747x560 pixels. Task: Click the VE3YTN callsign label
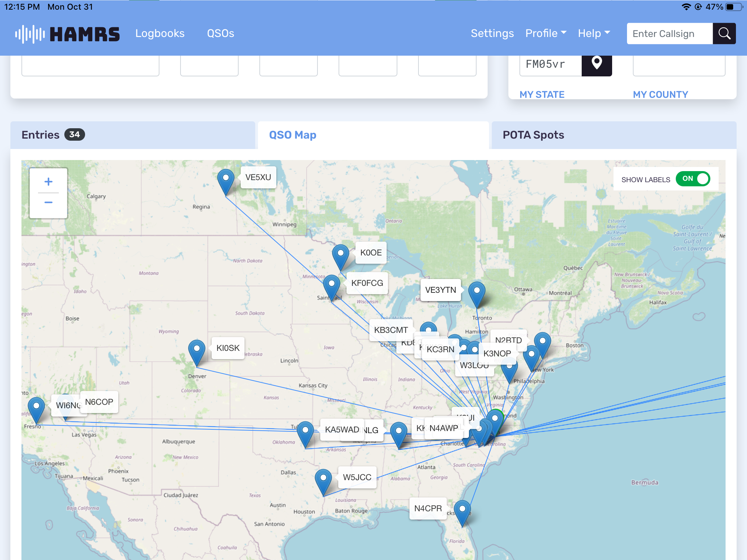click(441, 290)
